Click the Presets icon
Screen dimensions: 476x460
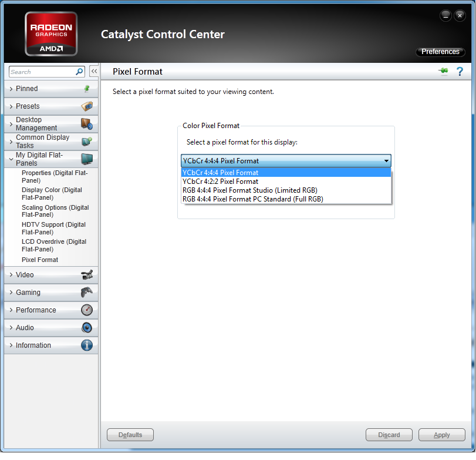pos(87,106)
